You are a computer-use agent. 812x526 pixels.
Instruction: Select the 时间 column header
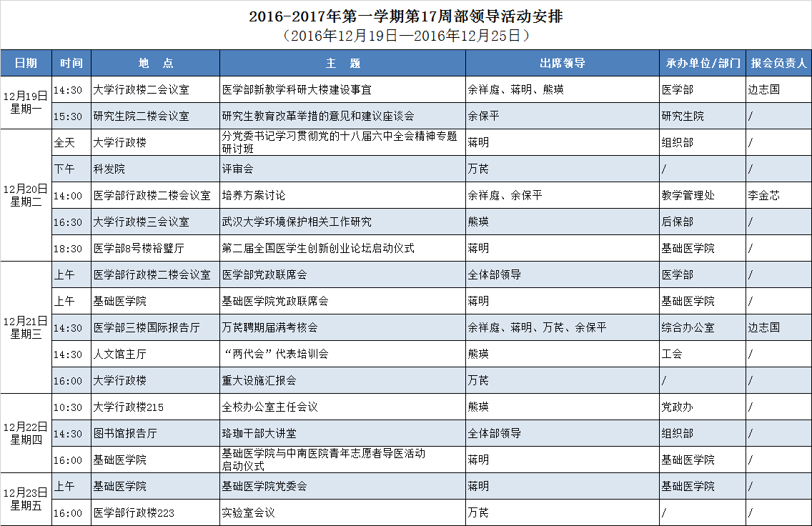point(71,64)
